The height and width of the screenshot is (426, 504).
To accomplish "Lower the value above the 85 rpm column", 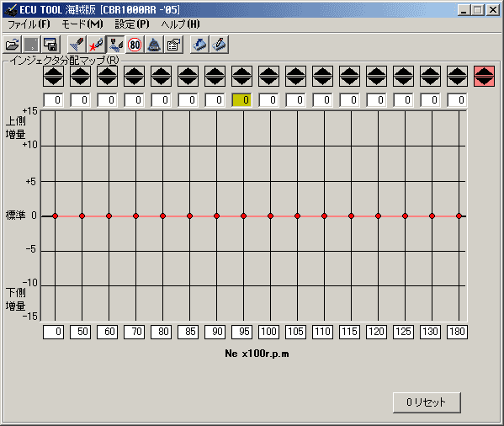I will click(188, 81).
